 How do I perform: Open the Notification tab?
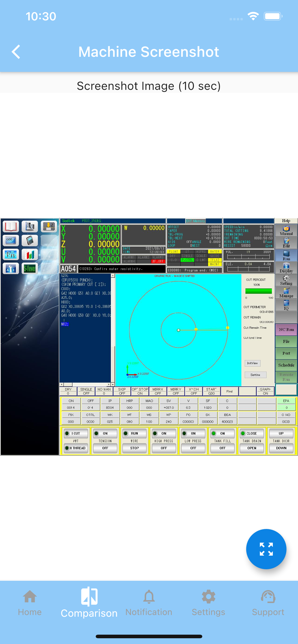[x=149, y=603]
